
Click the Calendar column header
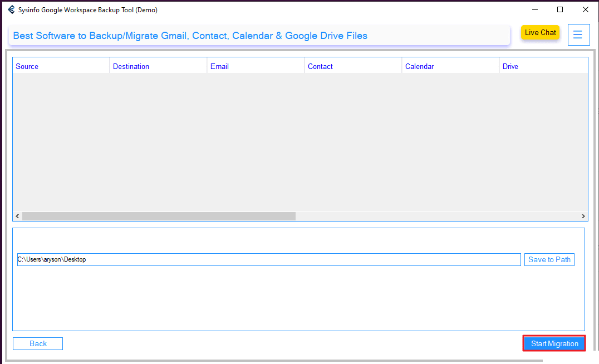click(x=419, y=66)
